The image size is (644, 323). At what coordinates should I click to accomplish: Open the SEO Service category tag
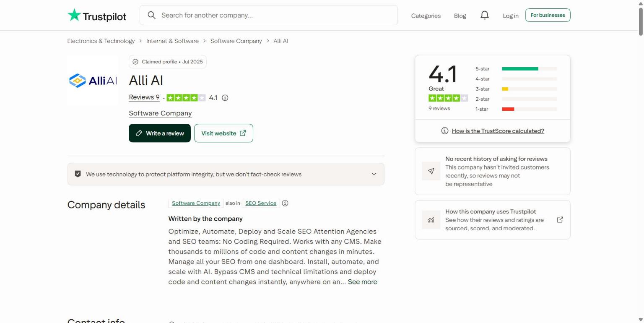261,203
